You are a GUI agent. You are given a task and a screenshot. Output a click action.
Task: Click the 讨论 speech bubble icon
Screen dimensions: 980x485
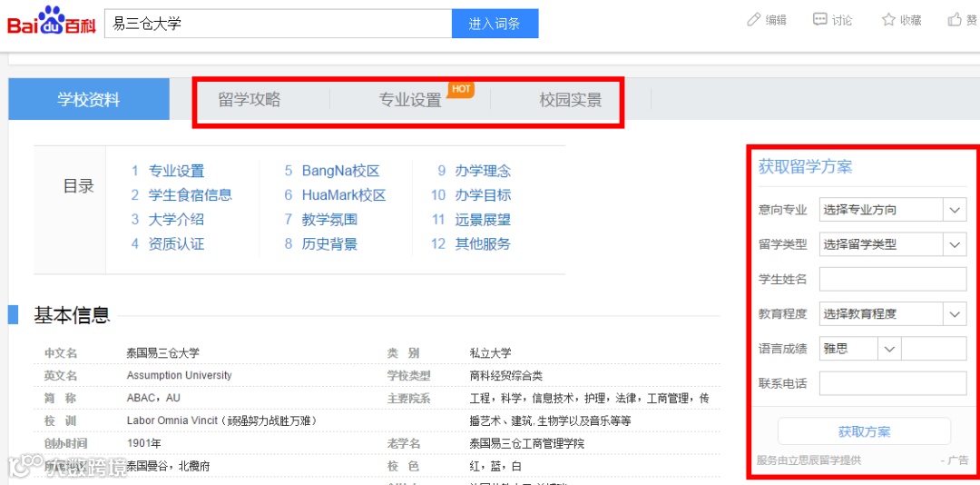pyautogui.click(x=820, y=20)
